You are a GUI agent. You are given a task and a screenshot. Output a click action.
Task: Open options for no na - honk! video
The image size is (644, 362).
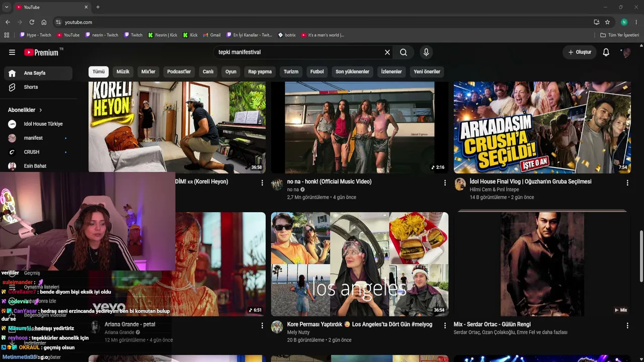coord(445,183)
